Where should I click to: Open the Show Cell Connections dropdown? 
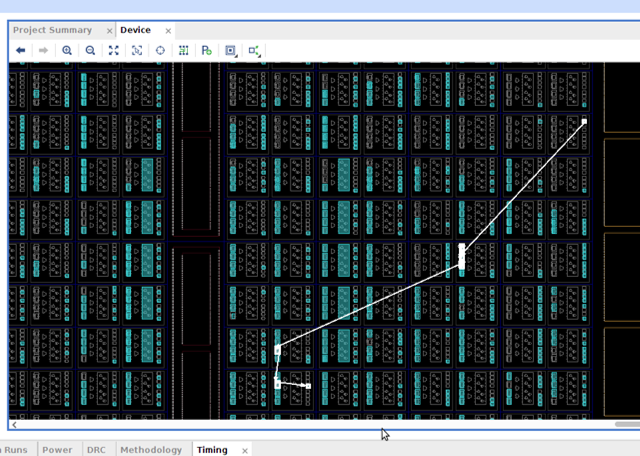tap(254, 51)
